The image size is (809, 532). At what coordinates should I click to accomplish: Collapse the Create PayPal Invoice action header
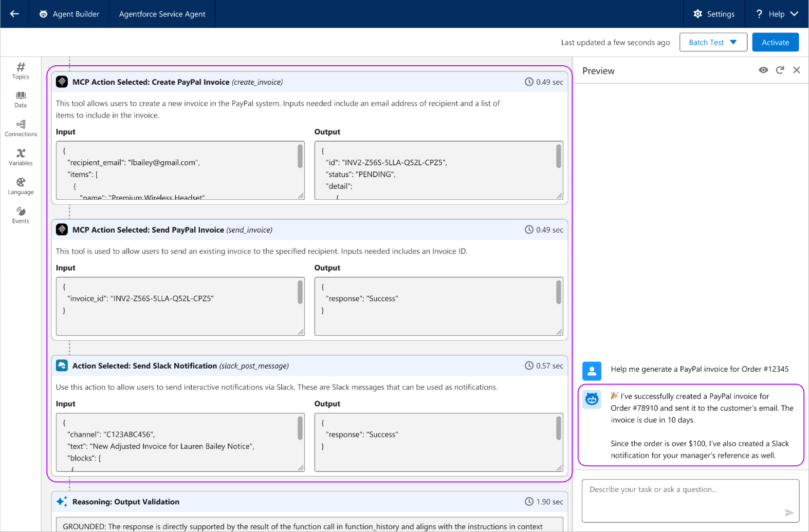tap(309, 82)
